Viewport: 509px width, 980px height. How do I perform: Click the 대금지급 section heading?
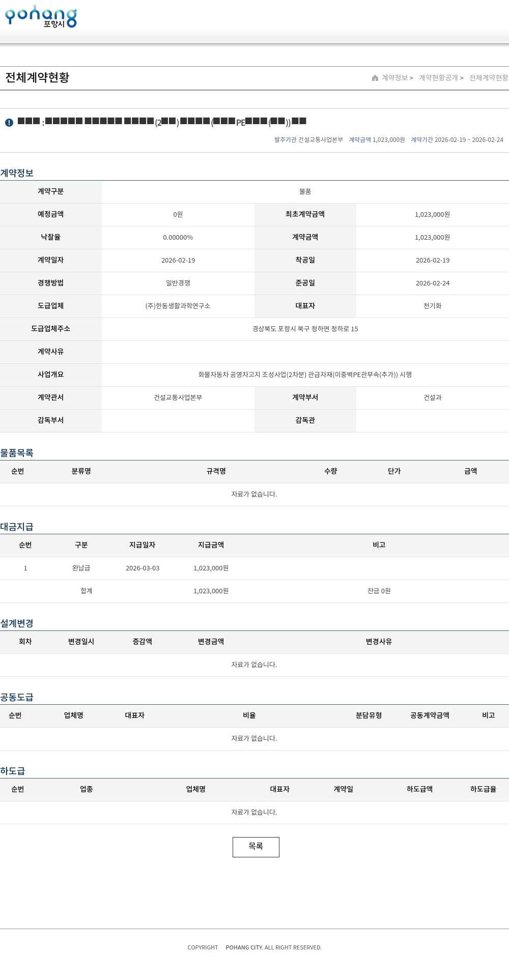click(17, 527)
